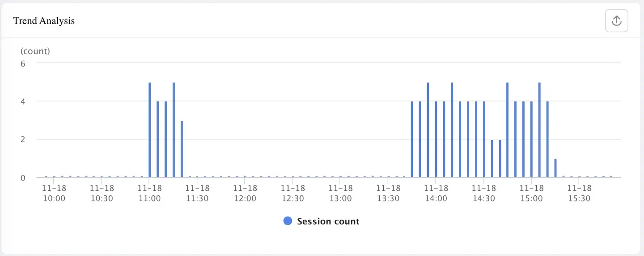Click the bar at 14:00

[x=436, y=139]
